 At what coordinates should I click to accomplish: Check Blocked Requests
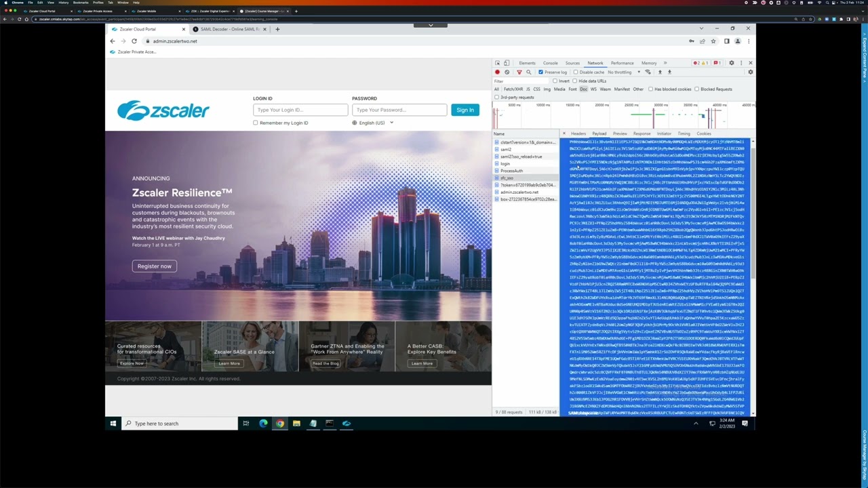[696, 89]
